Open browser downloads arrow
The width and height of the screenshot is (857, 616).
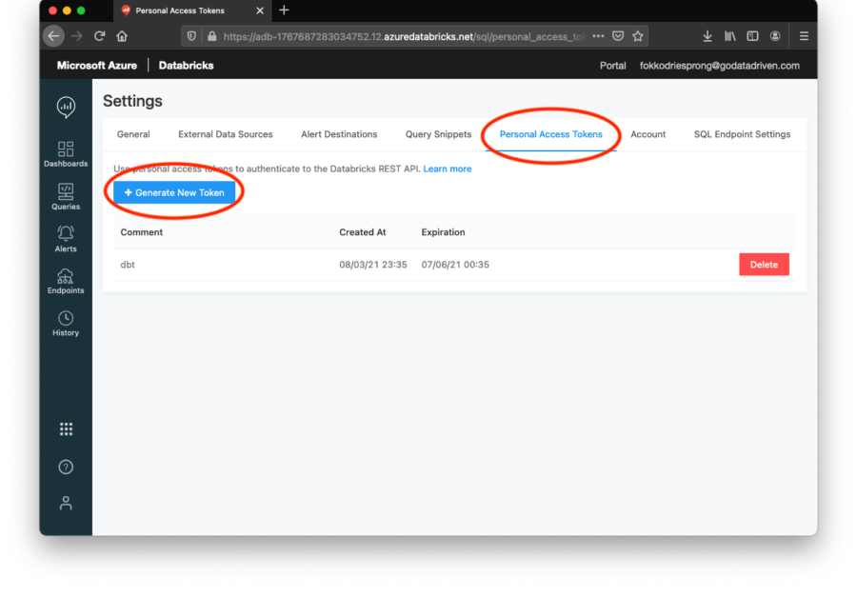point(708,36)
